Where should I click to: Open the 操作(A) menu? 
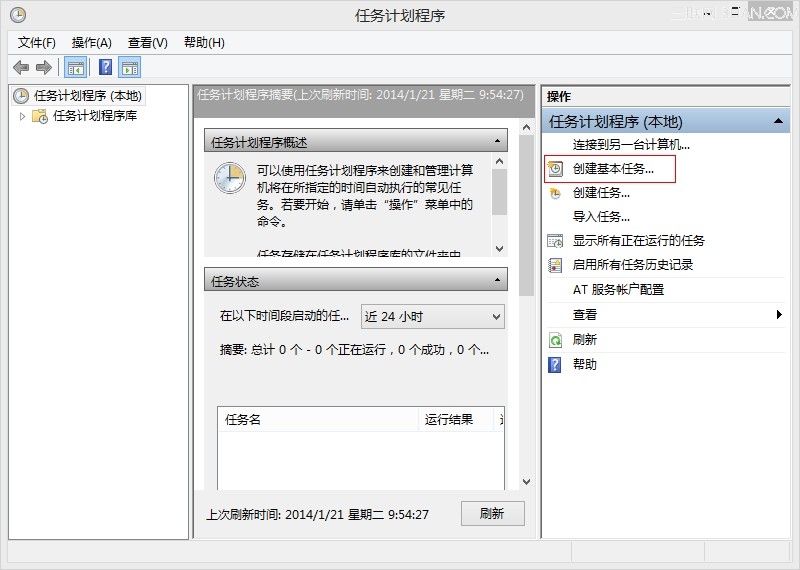pyautogui.click(x=91, y=43)
